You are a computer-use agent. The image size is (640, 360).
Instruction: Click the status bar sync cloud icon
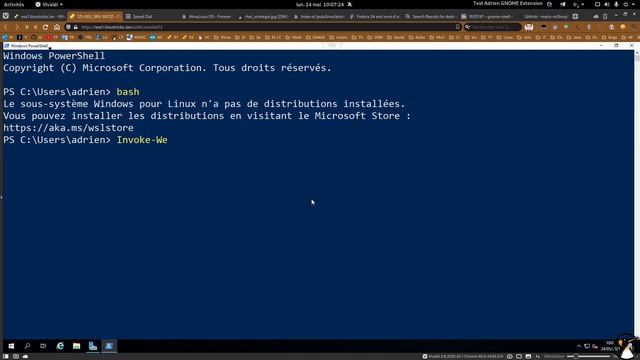(25, 356)
